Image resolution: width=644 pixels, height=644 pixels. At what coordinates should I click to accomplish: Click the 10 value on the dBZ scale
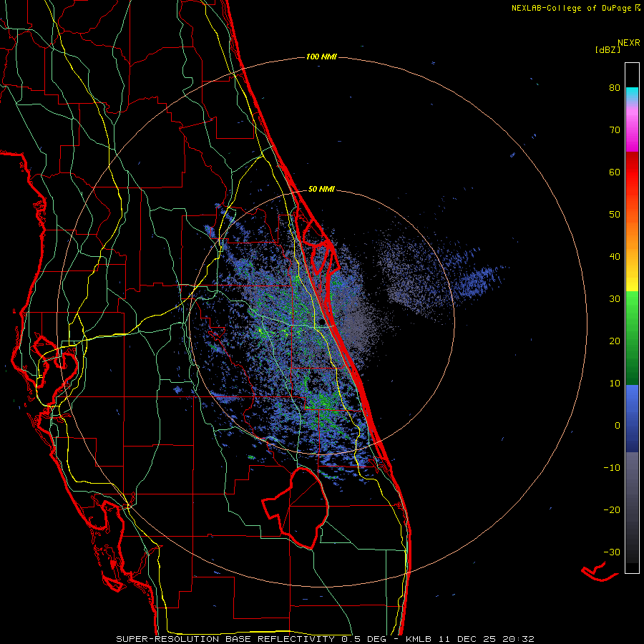pyautogui.click(x=615, y=384)
